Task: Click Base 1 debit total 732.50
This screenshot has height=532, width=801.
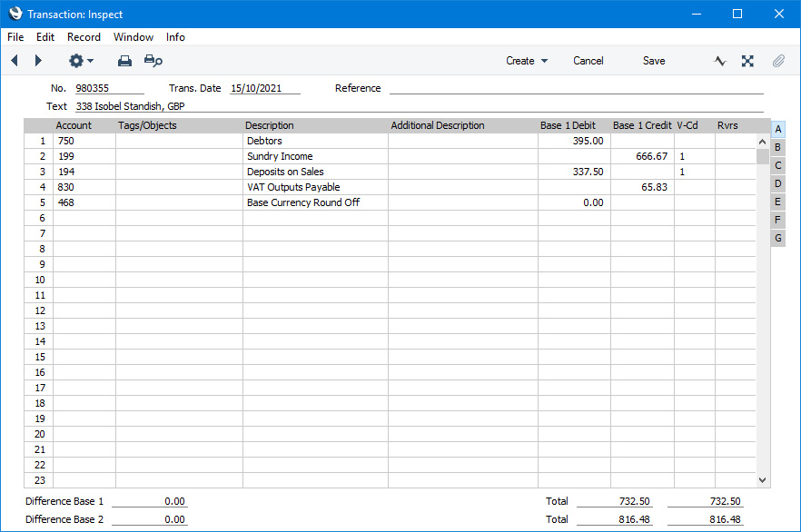Action: (615, 501)
